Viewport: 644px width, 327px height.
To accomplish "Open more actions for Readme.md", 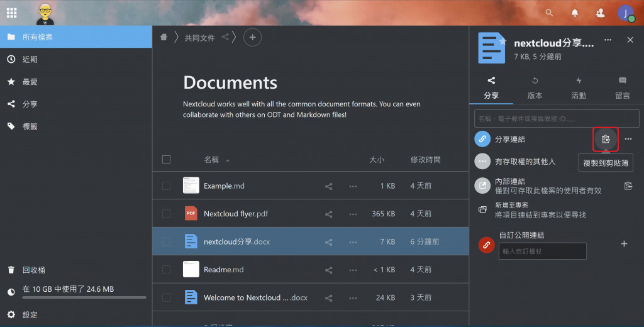I will (x=353, y=270).
